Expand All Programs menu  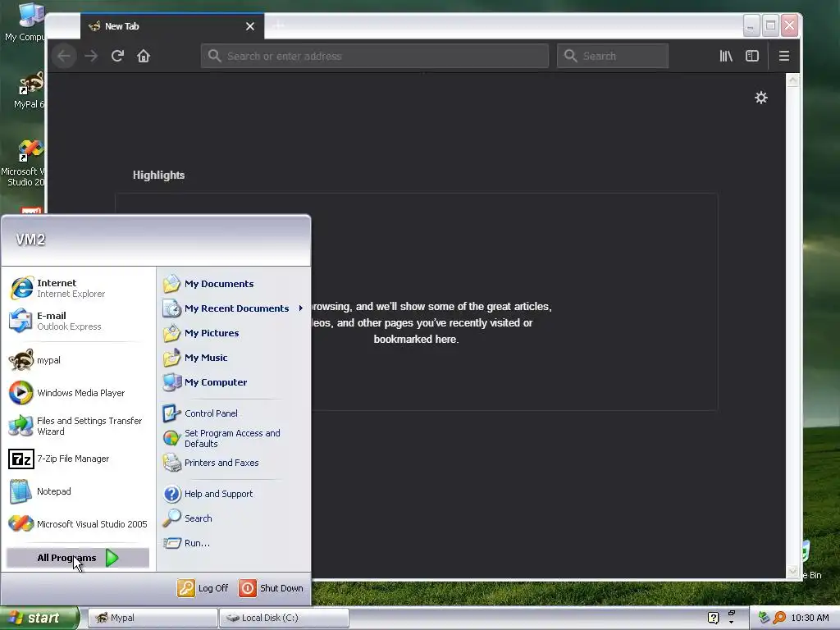pyautogui.click(x=78, y=558)
